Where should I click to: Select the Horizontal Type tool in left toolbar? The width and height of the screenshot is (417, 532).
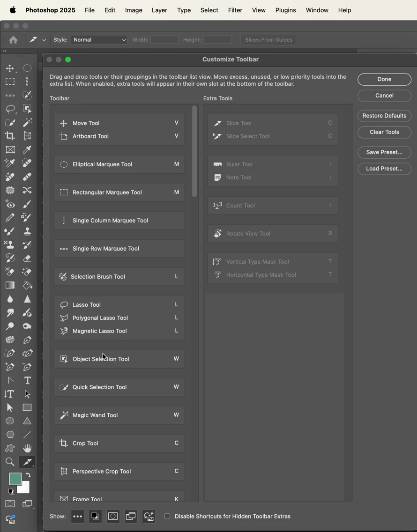pyautogui.click(x=27, y=380)
